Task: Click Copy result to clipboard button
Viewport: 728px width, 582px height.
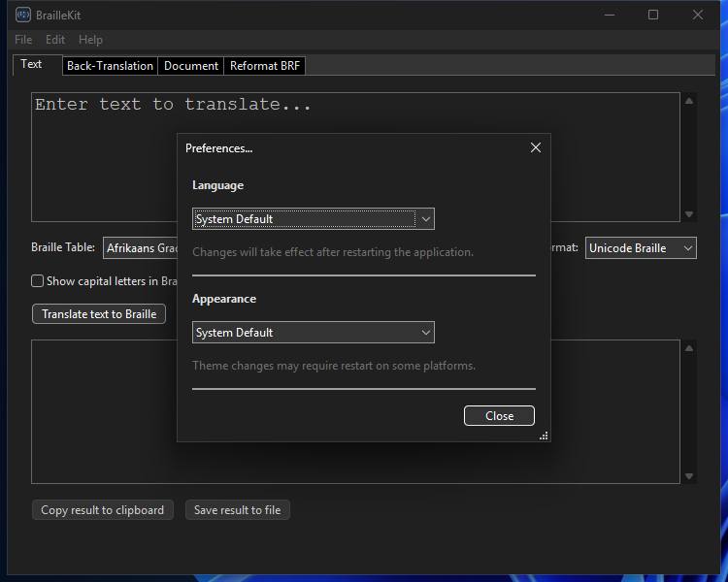Action: (x=103, y=509)
